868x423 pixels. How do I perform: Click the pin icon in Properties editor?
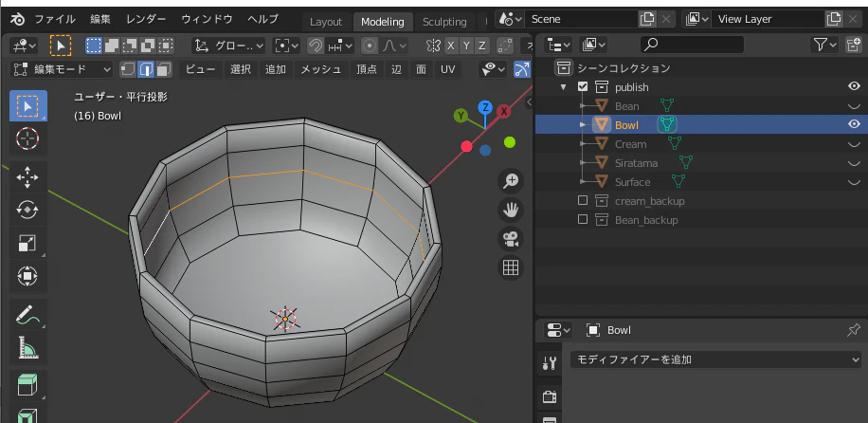tap(854, 330)
